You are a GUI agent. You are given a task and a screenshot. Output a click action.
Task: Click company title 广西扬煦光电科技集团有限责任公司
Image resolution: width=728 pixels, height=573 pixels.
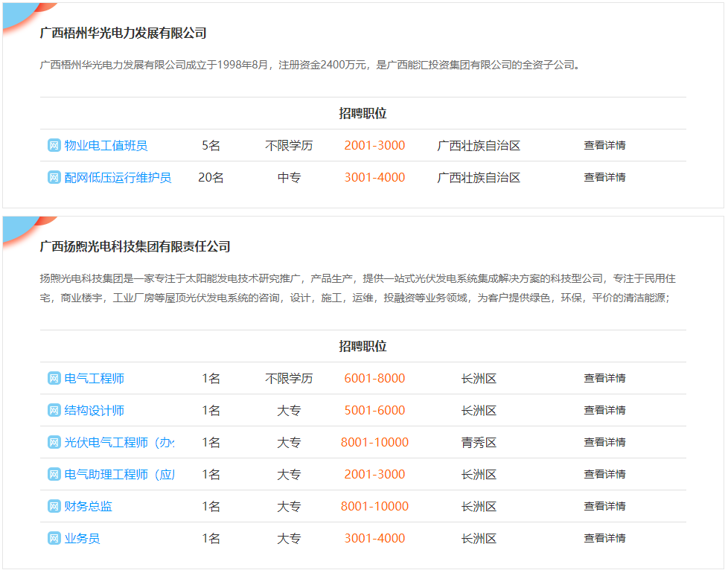click(135, 247)
